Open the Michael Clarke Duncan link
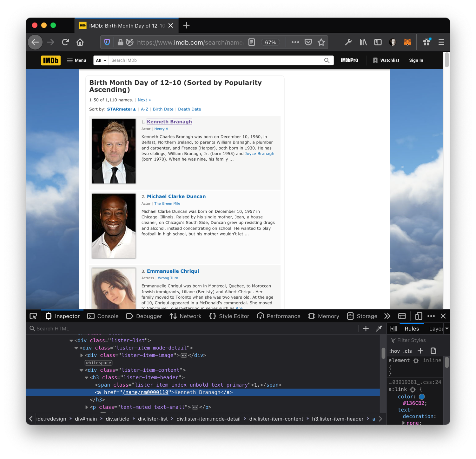 click(x=176, y=196)
